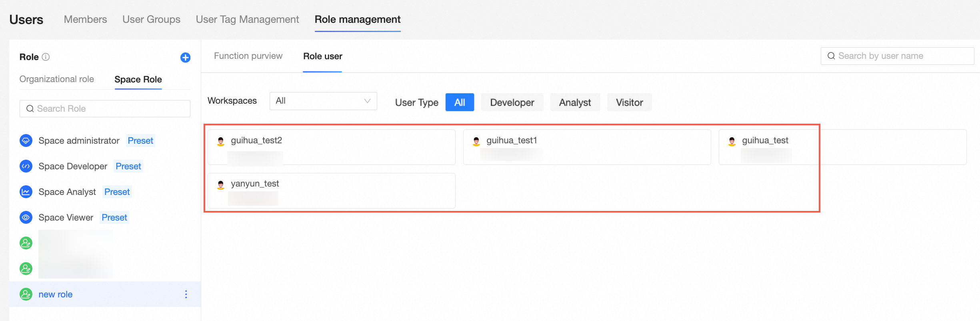Viewport: 980px width, 321px height.
Task: Filter user type by Analyst
Action: [x=574, y=102]
